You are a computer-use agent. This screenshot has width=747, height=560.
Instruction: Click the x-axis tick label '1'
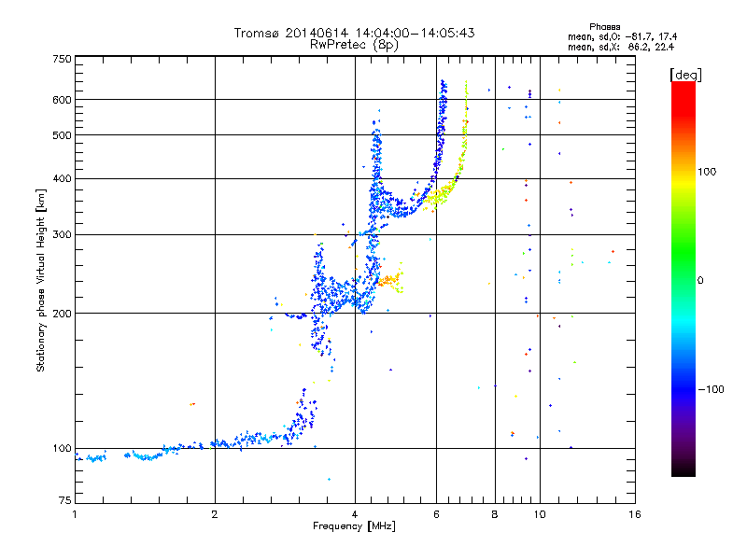point(75,514)
